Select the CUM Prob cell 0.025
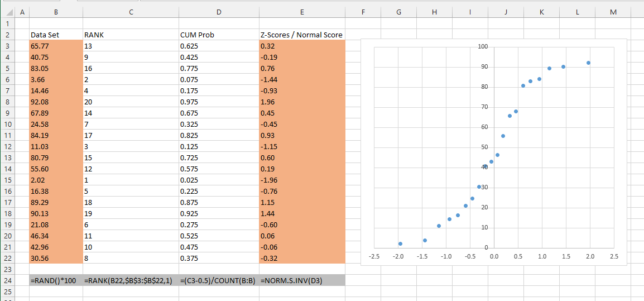The width and height of the screenshot is (644, 301). (x=219, y=180)
